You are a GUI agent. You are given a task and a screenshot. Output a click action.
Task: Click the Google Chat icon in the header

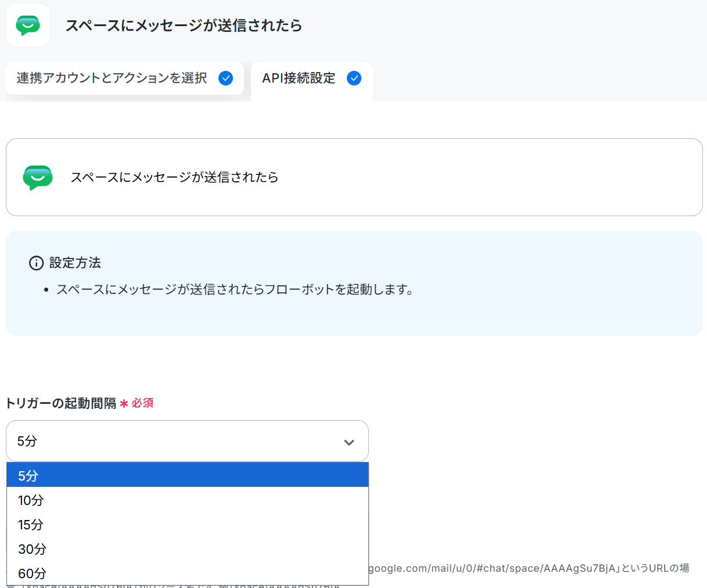click(x=28, y=25)
